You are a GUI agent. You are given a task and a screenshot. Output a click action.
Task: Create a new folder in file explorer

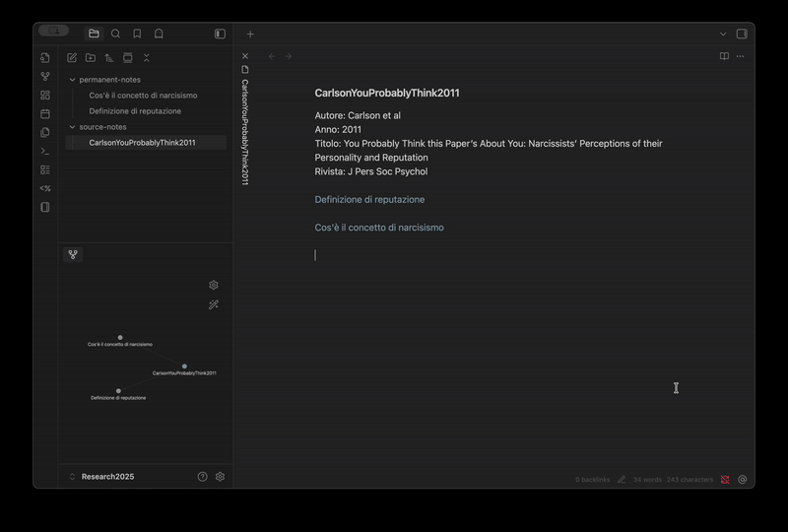[91, 58]
